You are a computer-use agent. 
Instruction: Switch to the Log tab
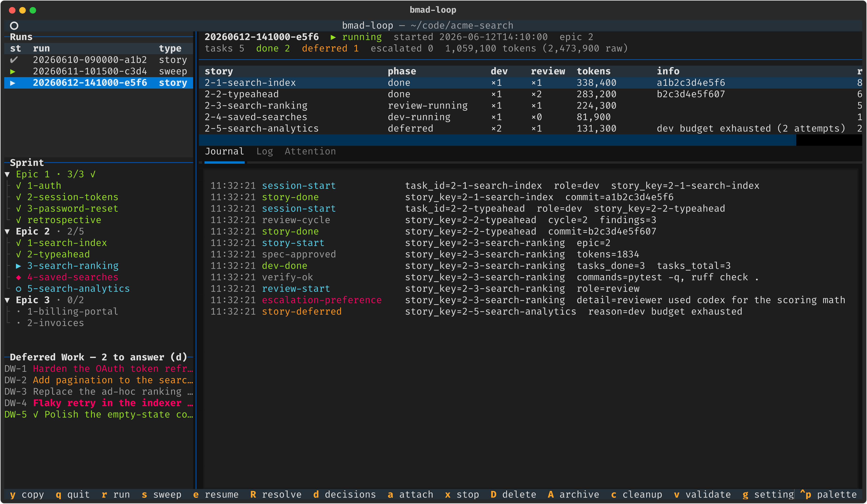tap(265, 151)
